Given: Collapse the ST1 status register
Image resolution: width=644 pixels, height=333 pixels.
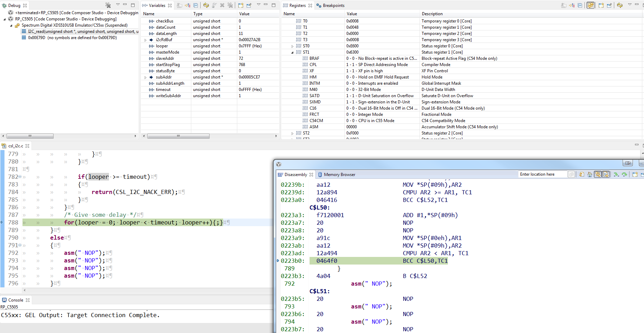Looking at the screenshot, I should tap(292, 53).
